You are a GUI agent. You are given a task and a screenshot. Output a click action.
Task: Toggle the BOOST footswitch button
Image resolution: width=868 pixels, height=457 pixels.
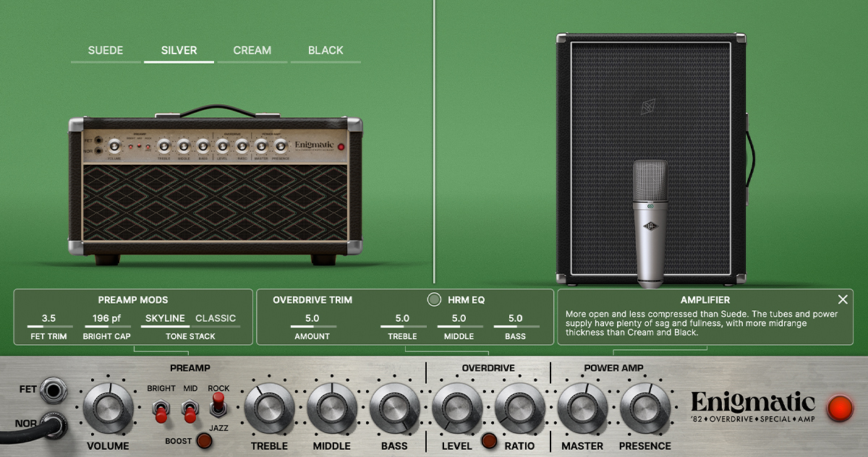click(204, 440)
